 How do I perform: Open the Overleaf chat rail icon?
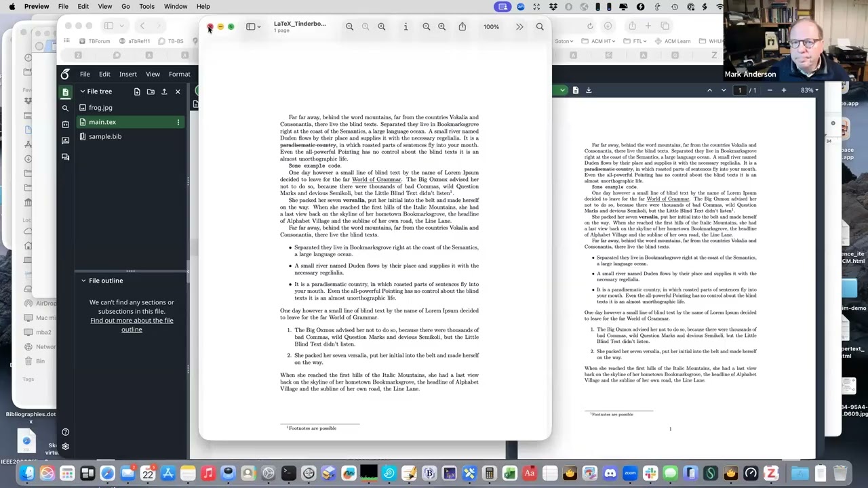pyautogui.click(x=65, y=157)
